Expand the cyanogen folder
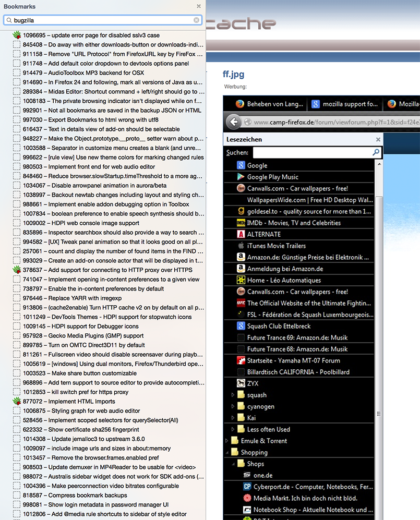The height and width of the screenshot is (520, 420). (233, 406)
